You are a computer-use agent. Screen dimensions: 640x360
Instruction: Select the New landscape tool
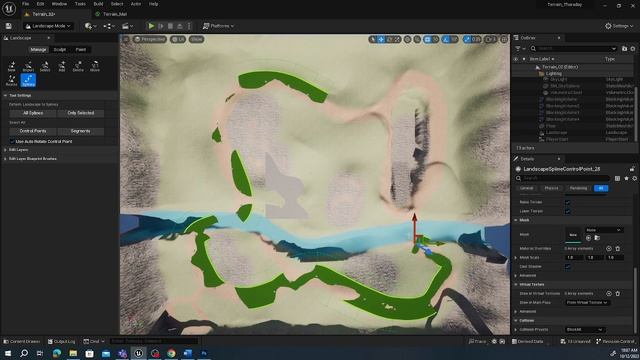(11, 66)
